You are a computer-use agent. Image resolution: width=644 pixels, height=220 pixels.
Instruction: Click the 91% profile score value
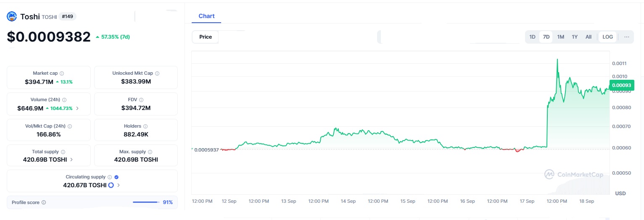[x=168, y=202]
